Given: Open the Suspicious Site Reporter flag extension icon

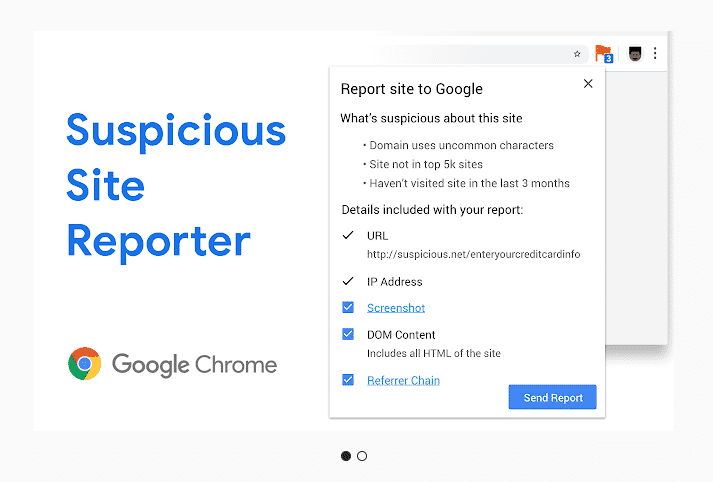Looking at the screenshot, I should coord(604,54).
